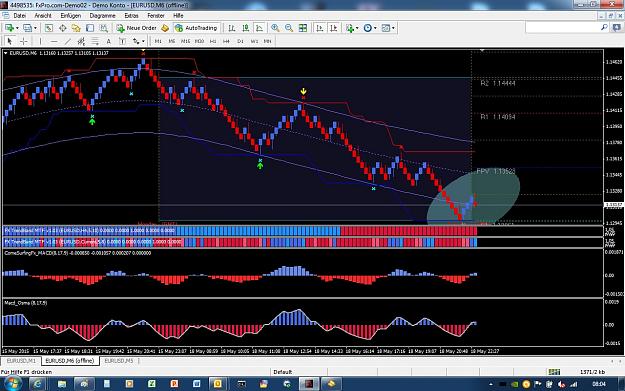Insert a text label
Viewport: 625px width, 391px height.
[122, 41]
